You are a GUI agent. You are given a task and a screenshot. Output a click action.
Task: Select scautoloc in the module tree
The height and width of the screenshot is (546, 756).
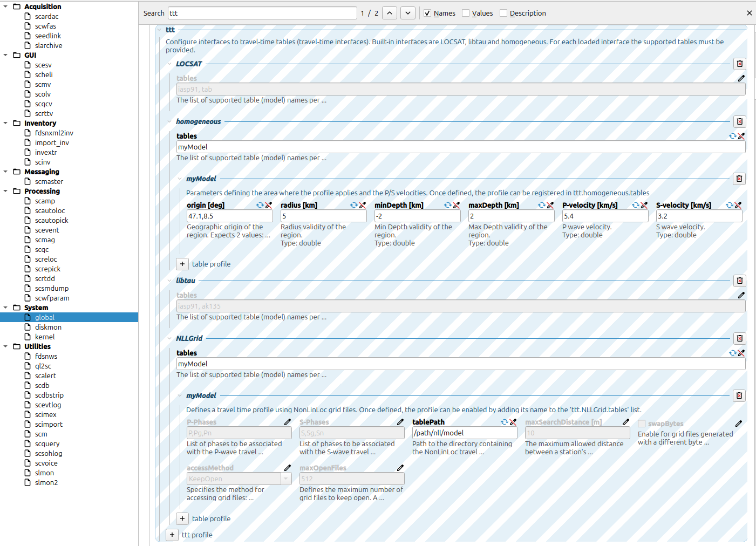(x=50, y=210)
